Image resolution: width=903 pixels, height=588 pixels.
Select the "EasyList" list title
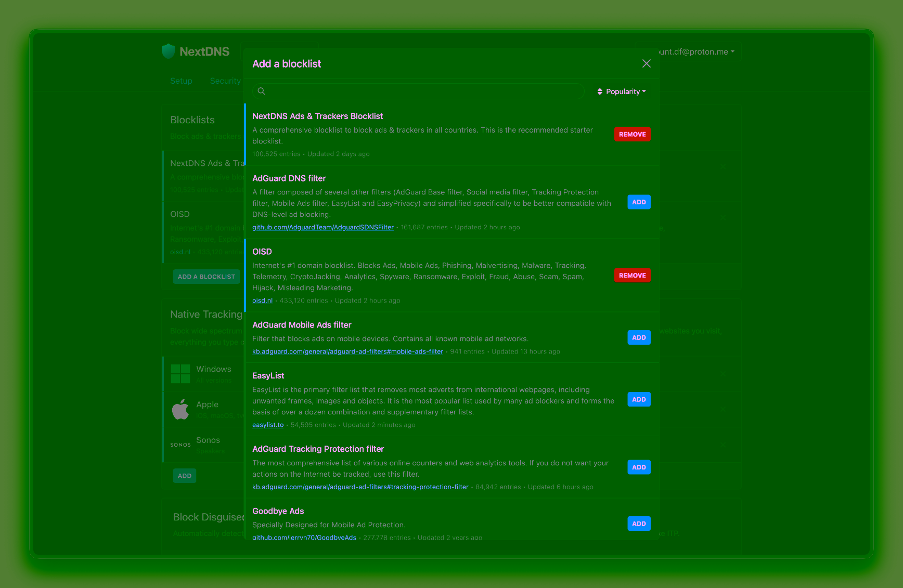[268, 376]
